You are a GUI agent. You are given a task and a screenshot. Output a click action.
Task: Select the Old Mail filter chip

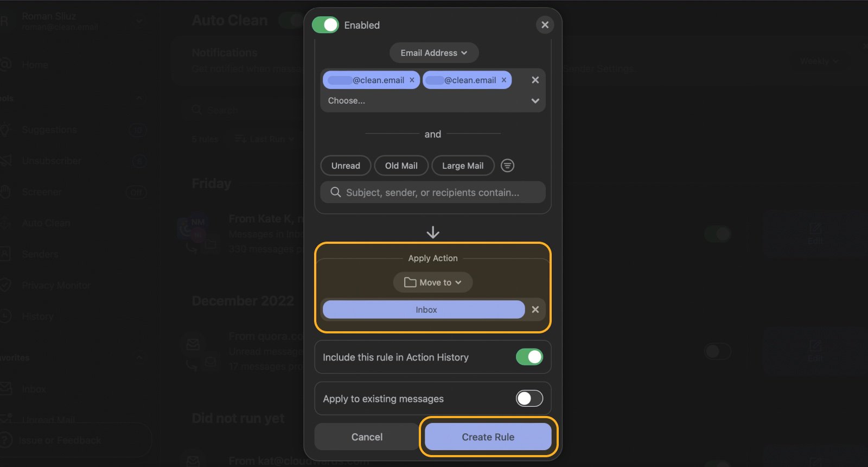click(x=401, y=166)
